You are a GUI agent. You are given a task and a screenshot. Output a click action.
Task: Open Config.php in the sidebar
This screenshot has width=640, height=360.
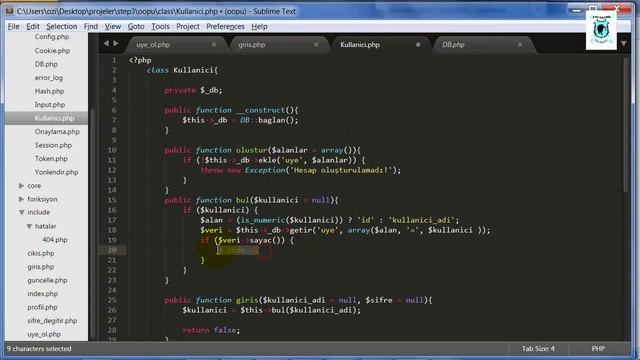[52, 37]
